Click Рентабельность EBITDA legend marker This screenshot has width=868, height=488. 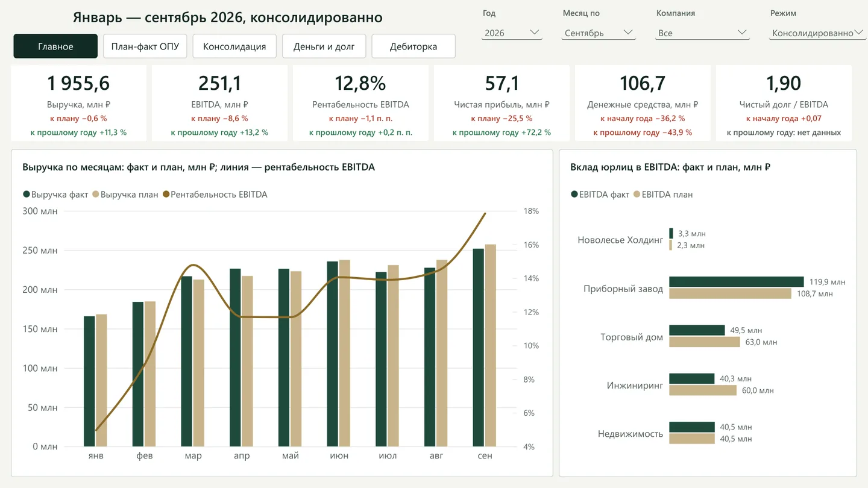[166, 195]
